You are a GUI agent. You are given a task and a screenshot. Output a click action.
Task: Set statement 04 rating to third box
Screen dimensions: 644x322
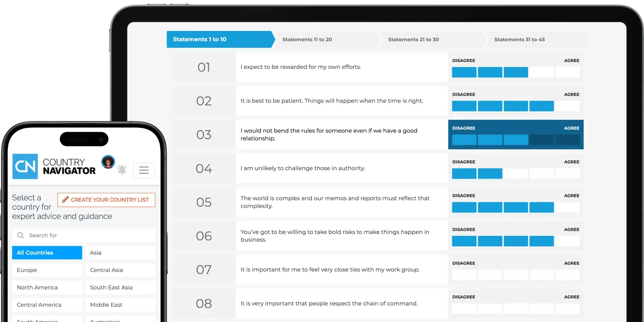tap(516, 174)
